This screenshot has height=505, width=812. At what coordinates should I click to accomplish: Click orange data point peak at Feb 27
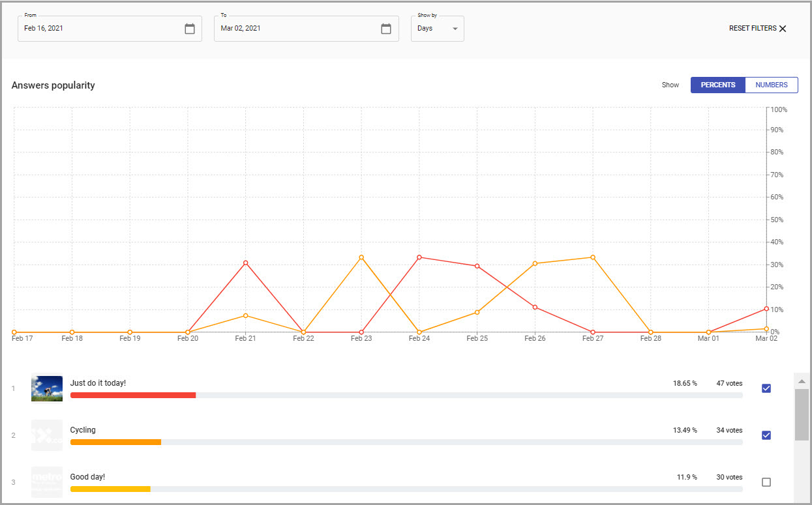click(593, 257)
